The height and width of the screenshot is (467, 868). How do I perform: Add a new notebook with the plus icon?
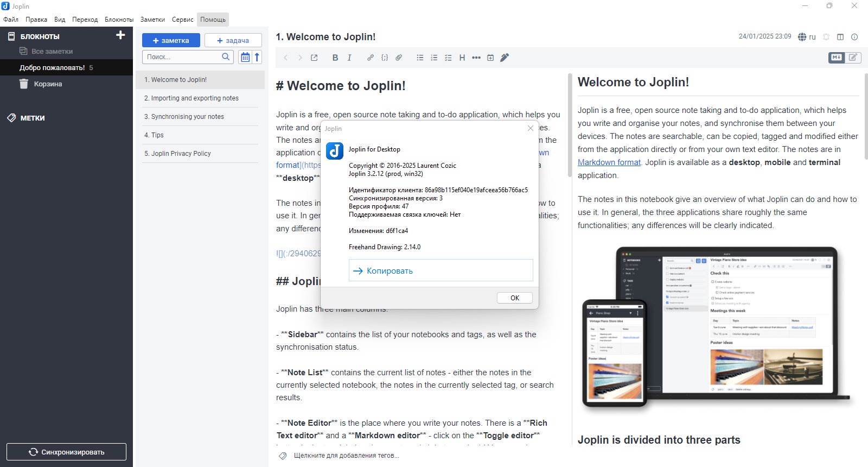point(120,35)
